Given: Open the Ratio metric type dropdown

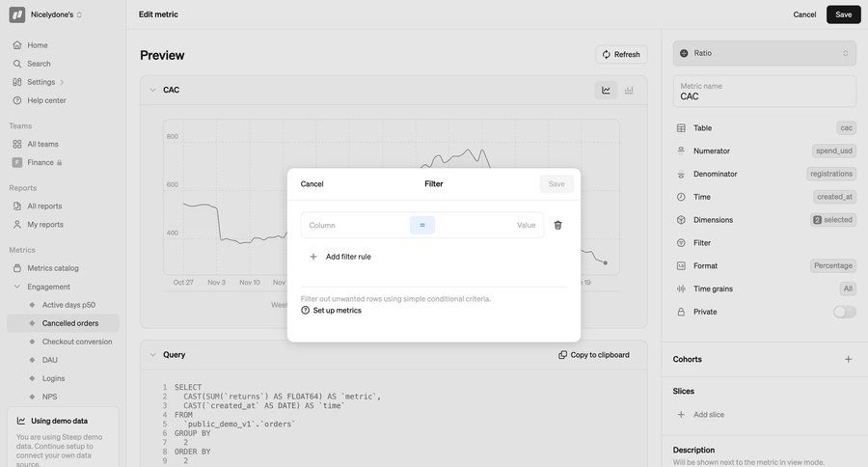Looking at the screenshot, I should (764, 53).
